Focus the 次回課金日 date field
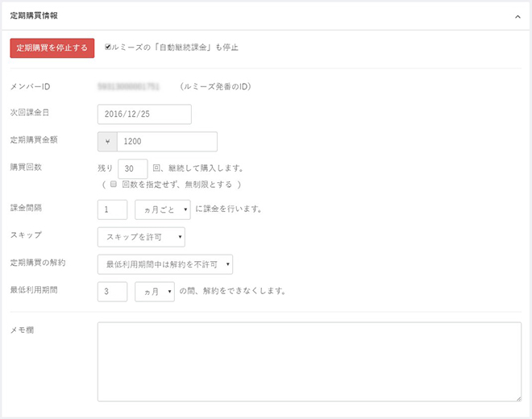 point(144,114)
